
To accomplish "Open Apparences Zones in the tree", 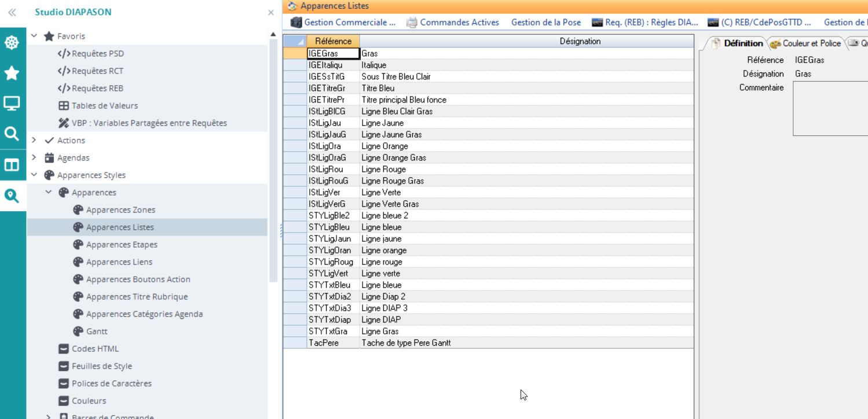I will tap(120, 209).
